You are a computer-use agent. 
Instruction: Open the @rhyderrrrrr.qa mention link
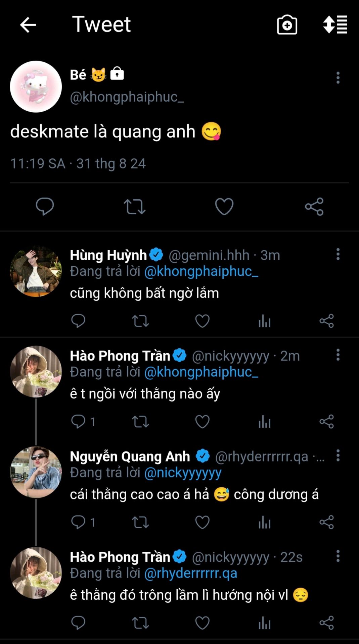(x=190, y=573)
